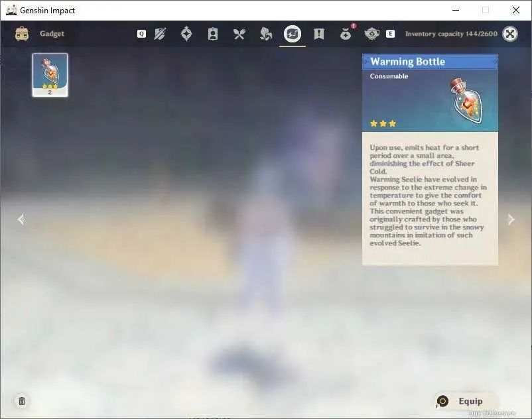This screenshot has width=532, height=419.
Task: Click the backpack inventory icon
Action: click(x=22, y=34)
